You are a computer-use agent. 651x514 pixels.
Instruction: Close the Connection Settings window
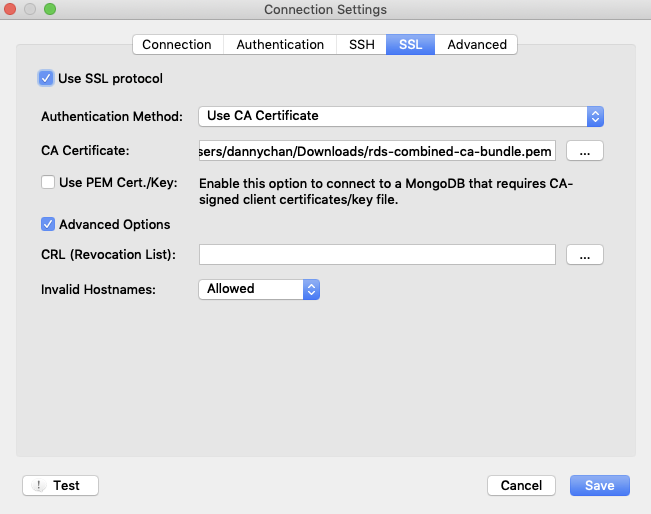coord(10,9)
